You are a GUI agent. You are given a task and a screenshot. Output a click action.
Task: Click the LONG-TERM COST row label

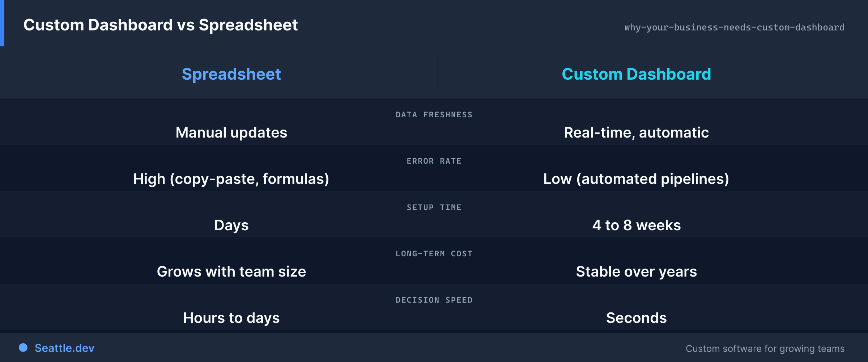click(x=434, y=254)
